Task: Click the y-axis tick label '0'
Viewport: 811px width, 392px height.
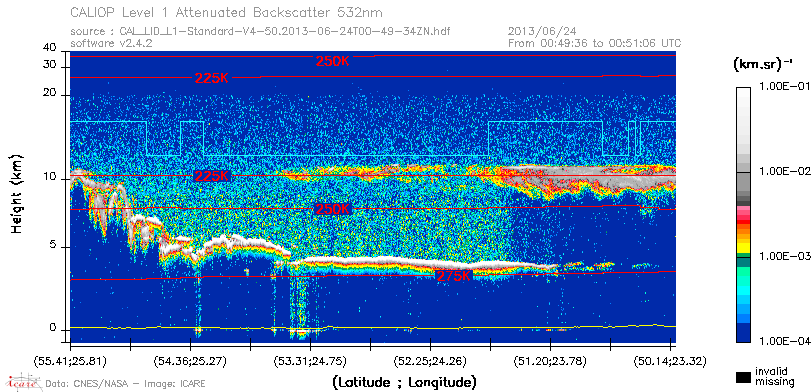Action: (53, 328)
